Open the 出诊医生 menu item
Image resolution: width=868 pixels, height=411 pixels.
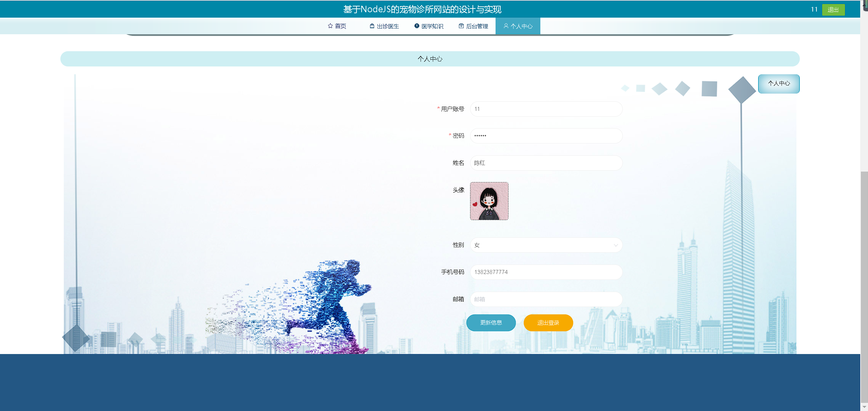click(388, 26)
